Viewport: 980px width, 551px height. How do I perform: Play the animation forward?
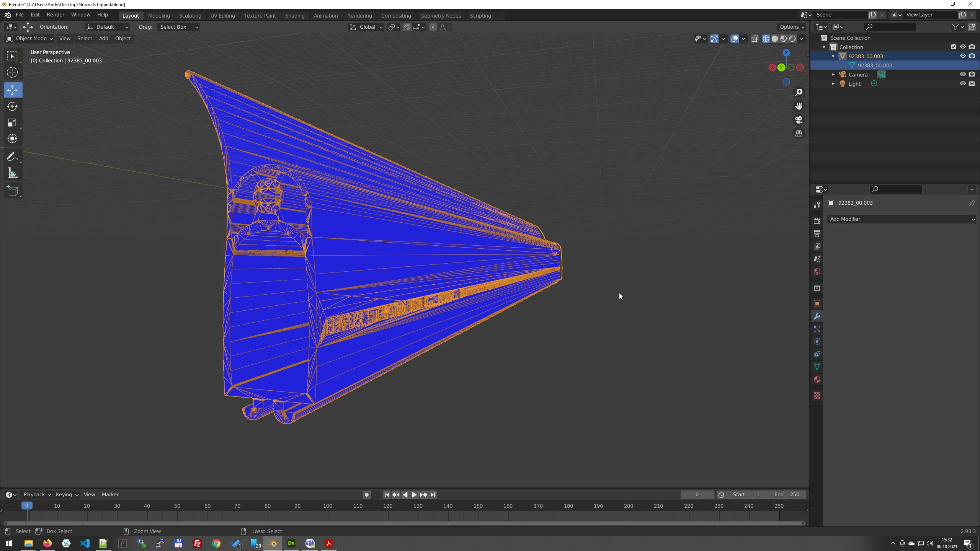[x=414, y=495]
